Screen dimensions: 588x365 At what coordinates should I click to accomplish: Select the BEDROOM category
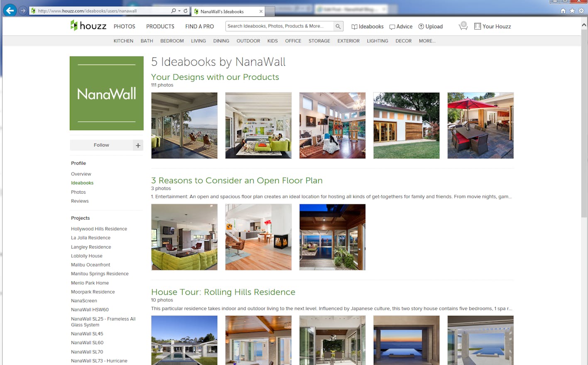coord(172,41)
